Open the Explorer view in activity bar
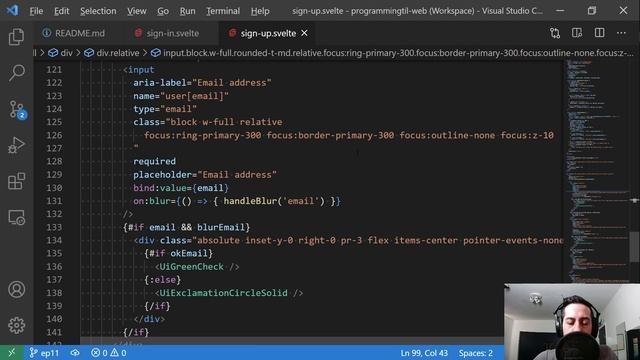This screenshot has width=640, height=360. coord(16,37)
